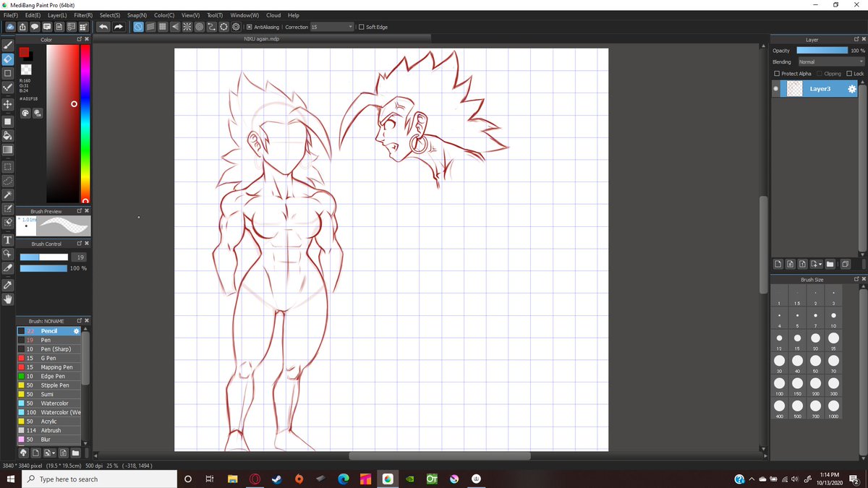This screenshot has width=868, height=488.
Task: Select the Magic Wand tool
Action: [8, 195]
